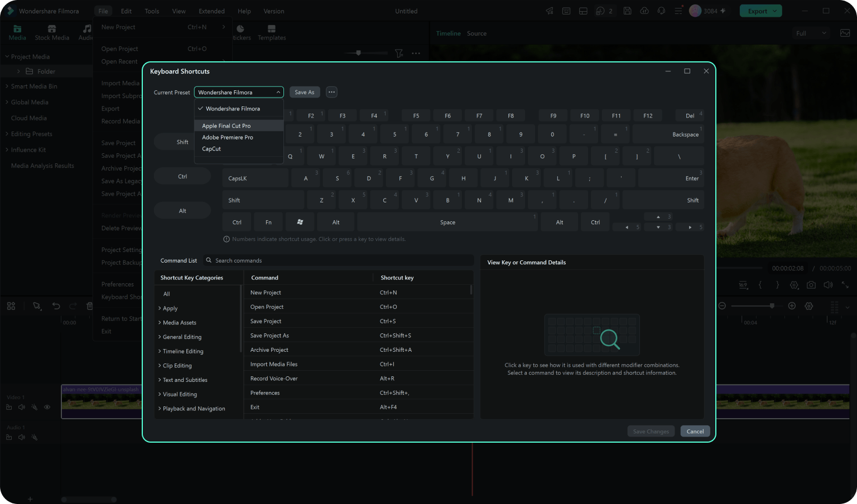The width and height of the screenshot is (857, 504).
Task: Expand the General Editing category
Action: click(x=160, y=337)
